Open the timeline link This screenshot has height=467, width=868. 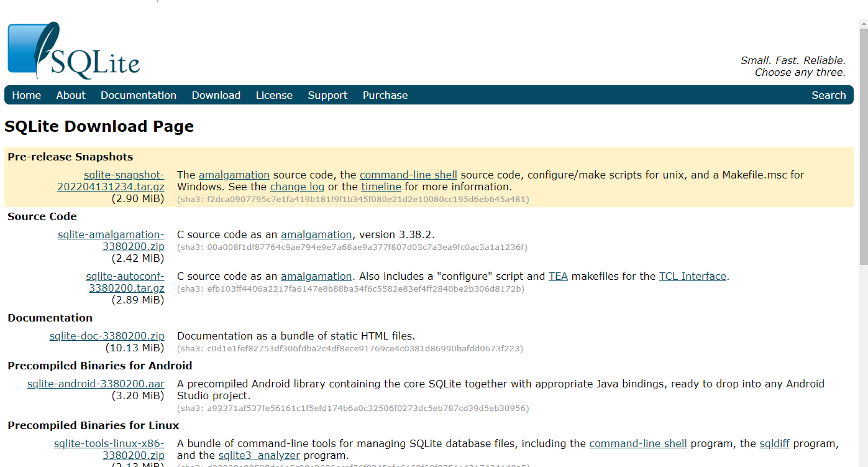coord(381,187)
